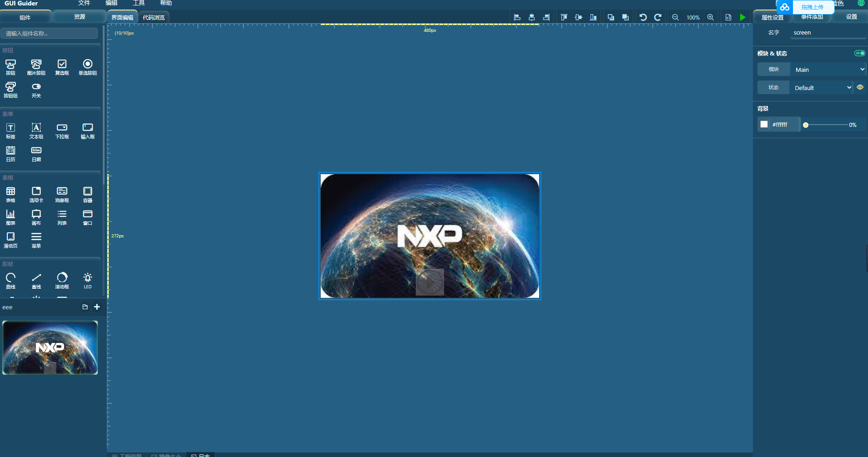Select the 图片按钮 image button widget
868x457 pixels.
(x=36, y=67)
